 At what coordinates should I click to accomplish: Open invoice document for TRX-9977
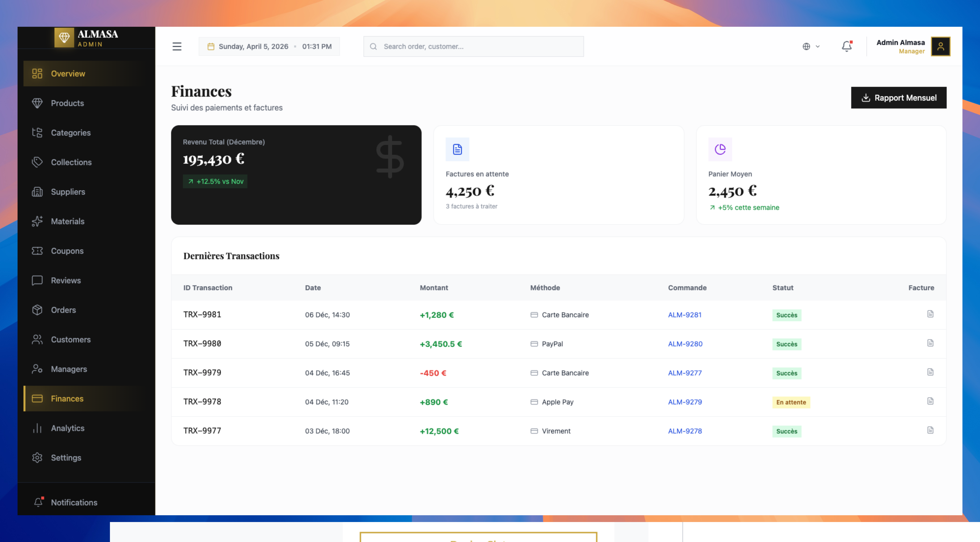tap(930, 430)
